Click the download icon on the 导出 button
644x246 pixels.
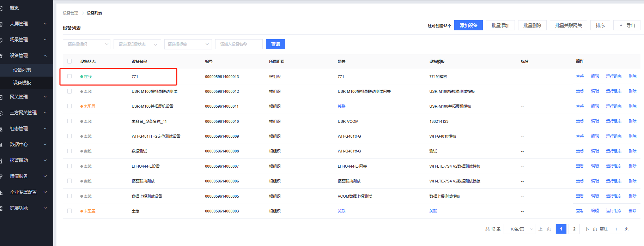[x=621, y=25]
